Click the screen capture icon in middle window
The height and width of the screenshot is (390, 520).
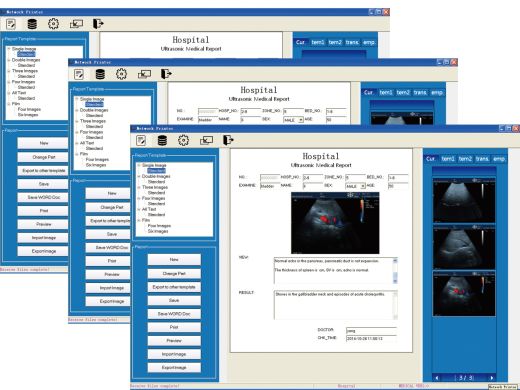(x=144, y=74)
